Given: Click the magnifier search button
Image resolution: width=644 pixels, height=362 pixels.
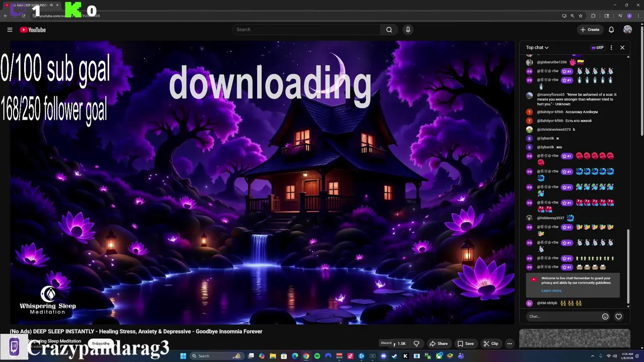Looking at the screenshot, I should click(389, 30).
